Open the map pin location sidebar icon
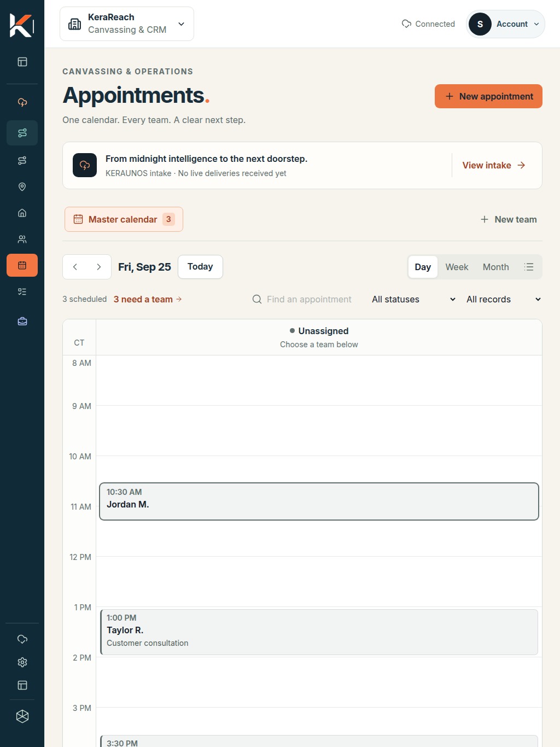Viewport: 560px width, 747px height. [22, 186]
